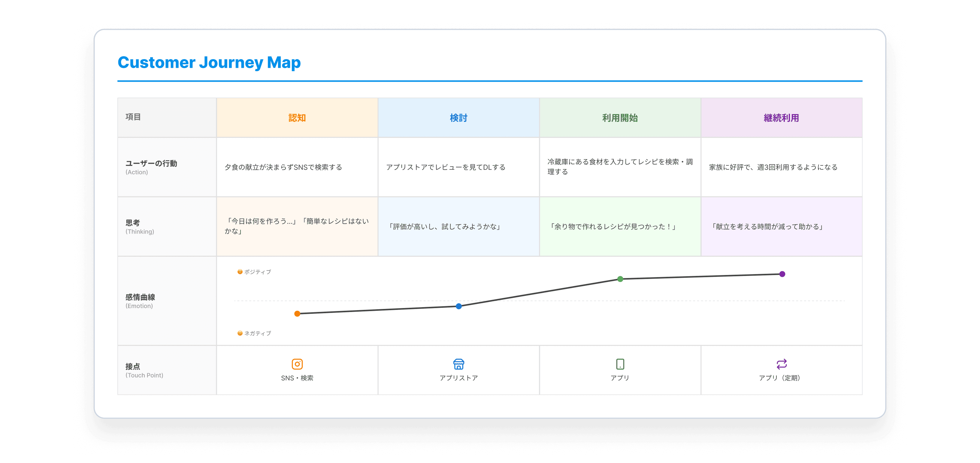Screen dimensions: 980x463
Task: Switch to the 継続利用 stage column
Action: pyautogui.click(x=782, y=117)
